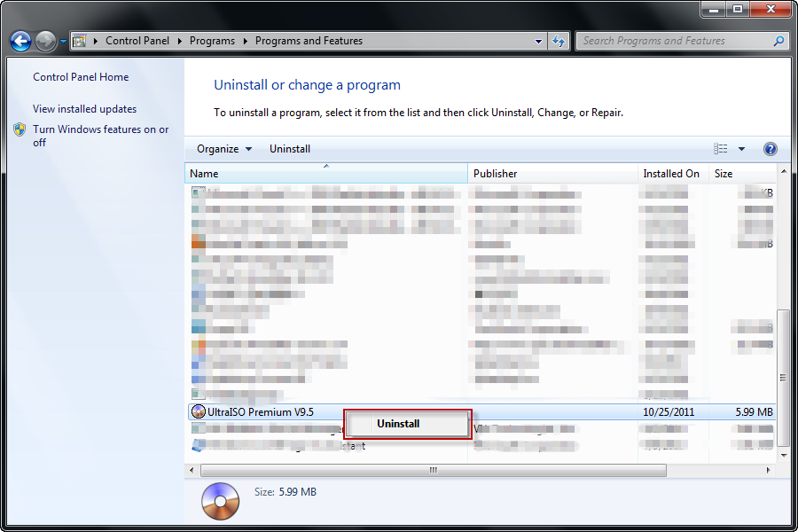Open Turn Windows features on or off
Image resolution: width=798 pixels, height=532 pixels.
(x=101, y=136)
